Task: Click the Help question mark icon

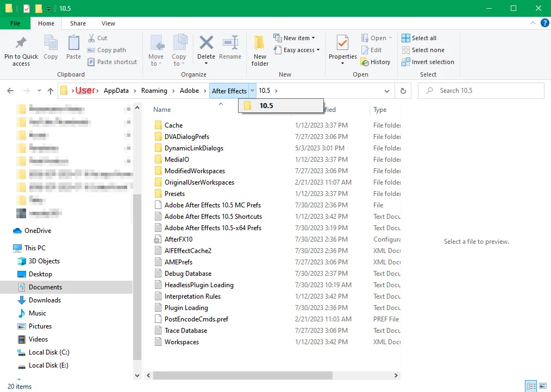Action: [544, 23]
